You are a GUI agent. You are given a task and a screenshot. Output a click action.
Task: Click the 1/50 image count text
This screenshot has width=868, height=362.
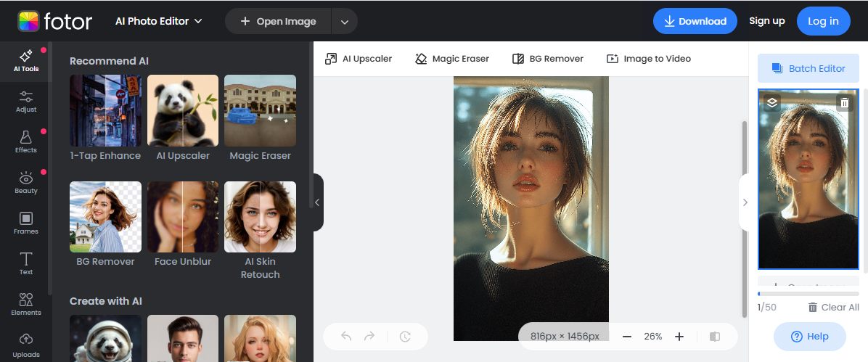click(x=766, y=307)
